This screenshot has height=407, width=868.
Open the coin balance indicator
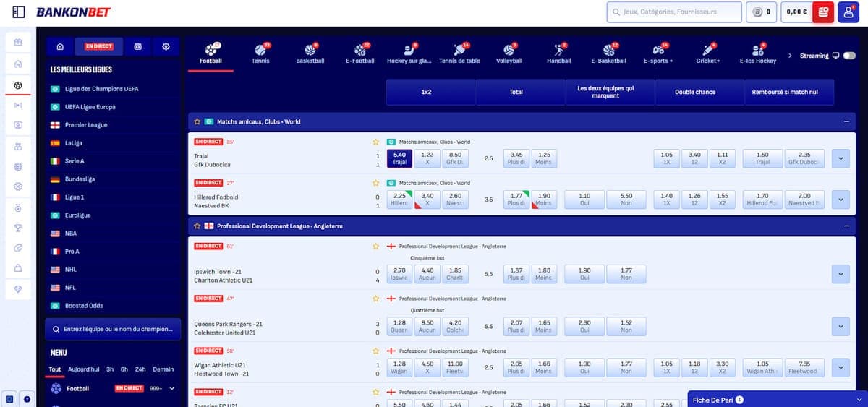click(x=761, y=12)
